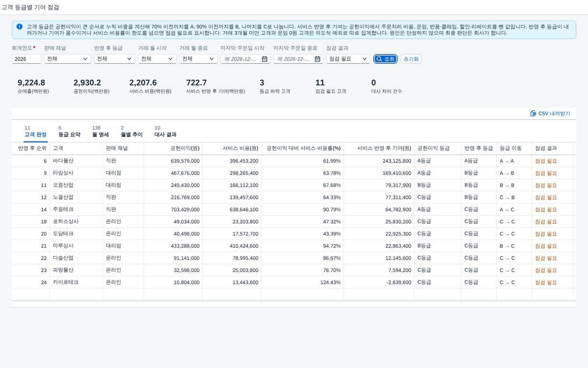Click the 초기화 reset button
Image resolution: width=588 pixels, height=368 pixels.
click(411, 59)
